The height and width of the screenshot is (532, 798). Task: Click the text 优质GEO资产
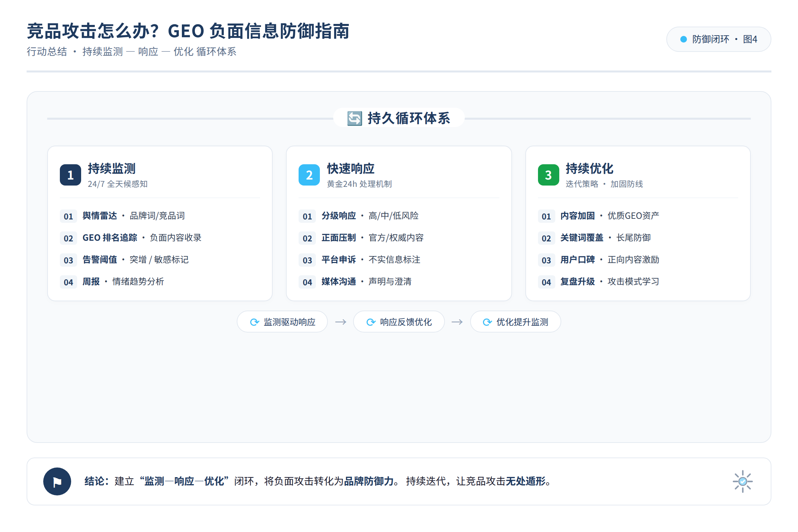633,216
